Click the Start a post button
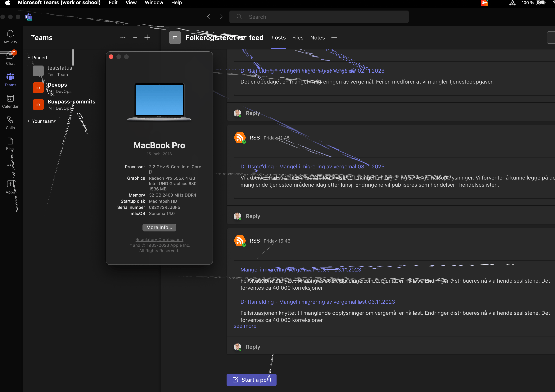 tap(251, 380)
